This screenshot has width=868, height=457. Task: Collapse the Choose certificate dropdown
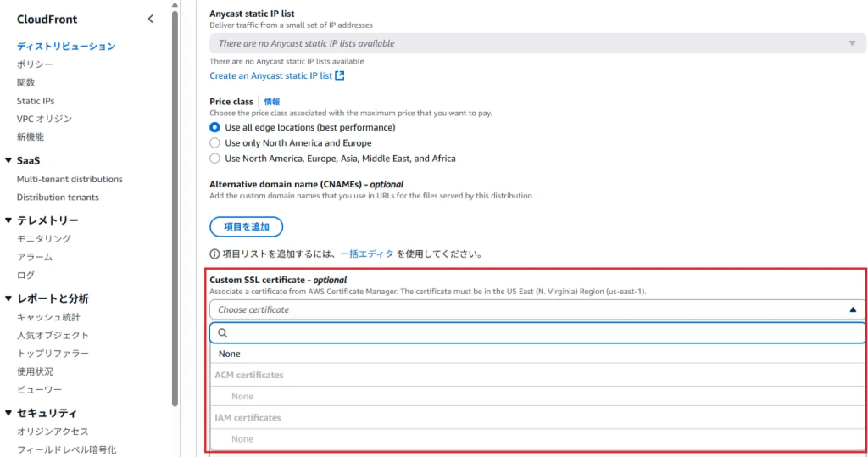(537, 309)
